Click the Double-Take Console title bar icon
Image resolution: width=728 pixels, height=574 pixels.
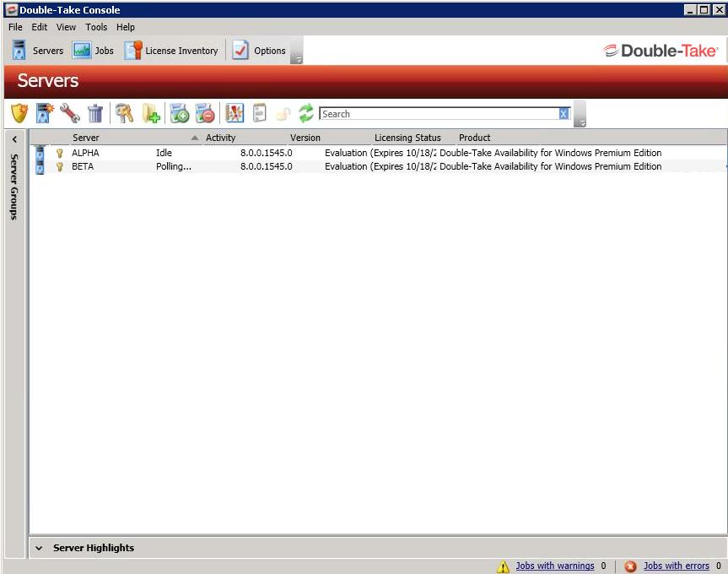pyautogui.click(x=11, y=10)
